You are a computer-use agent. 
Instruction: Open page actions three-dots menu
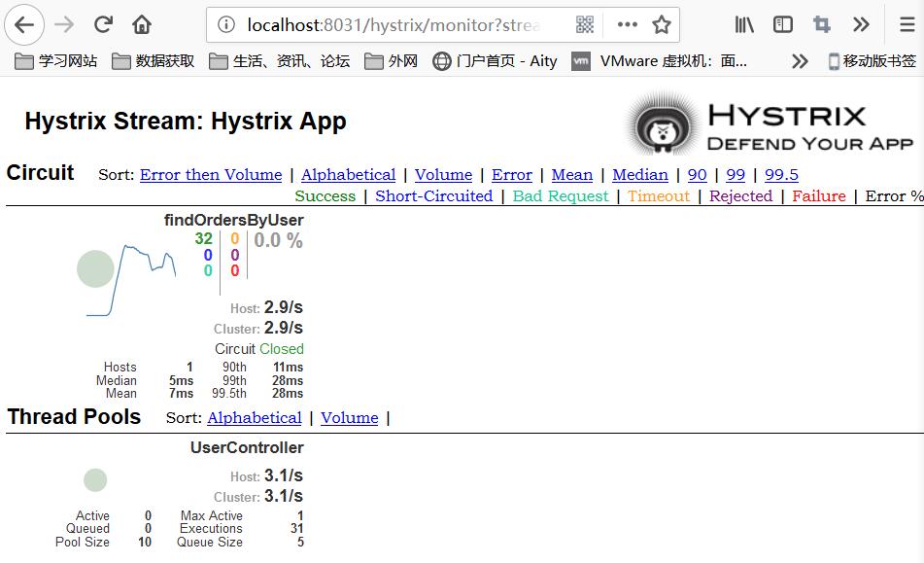click(627, 24)
